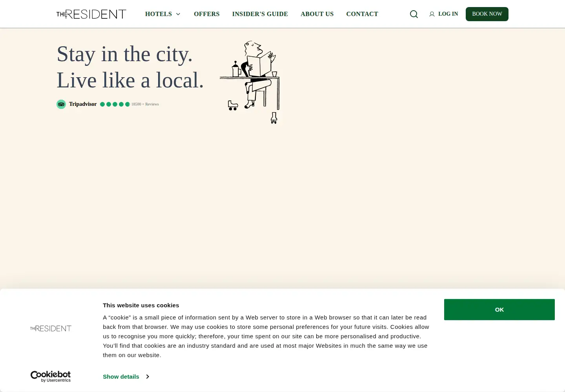
Task: Click the 'Stay in the city.' headline
Action: [x=125, y=54]
